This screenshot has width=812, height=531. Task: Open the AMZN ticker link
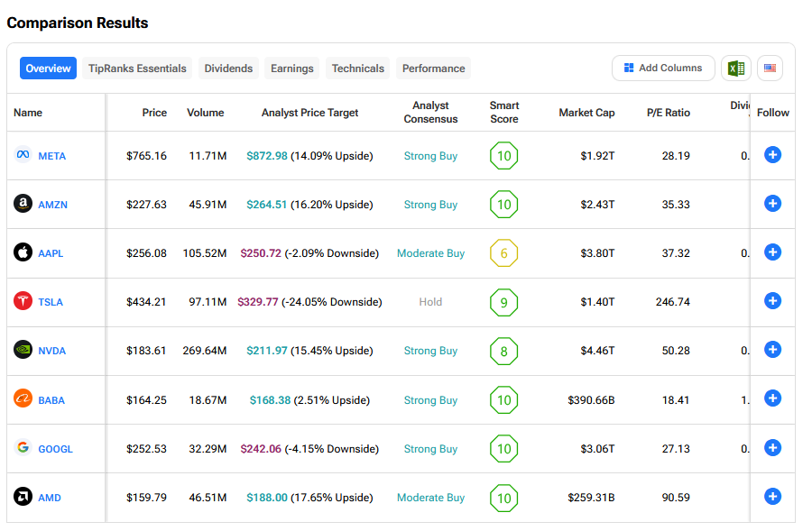coord(53,205)
